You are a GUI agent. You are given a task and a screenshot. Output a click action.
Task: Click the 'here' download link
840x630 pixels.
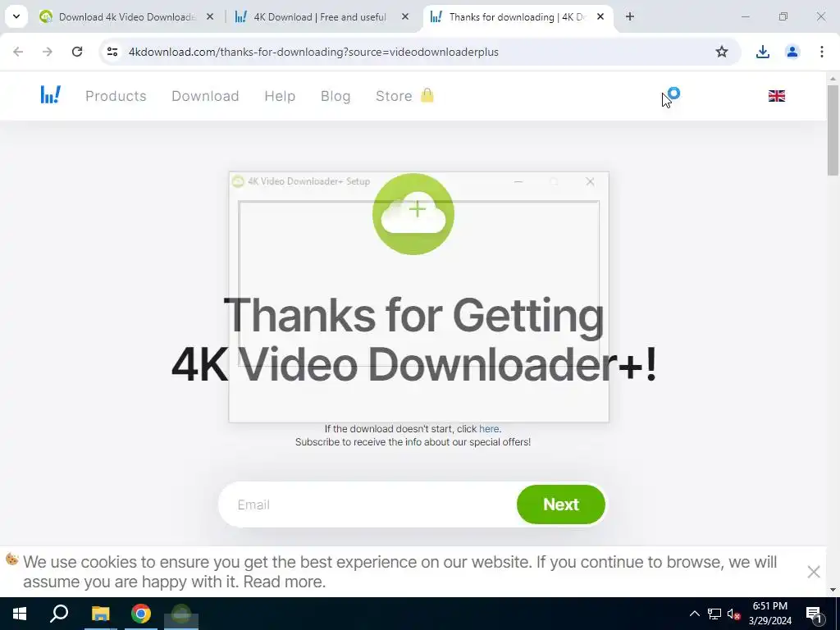pos(489,428)
